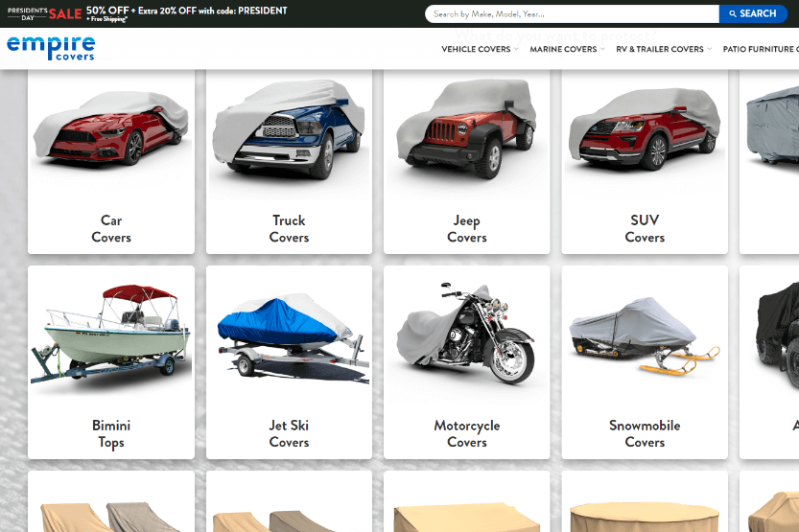
Task: Click the blue SEARCH button
Action: (753, 13)
